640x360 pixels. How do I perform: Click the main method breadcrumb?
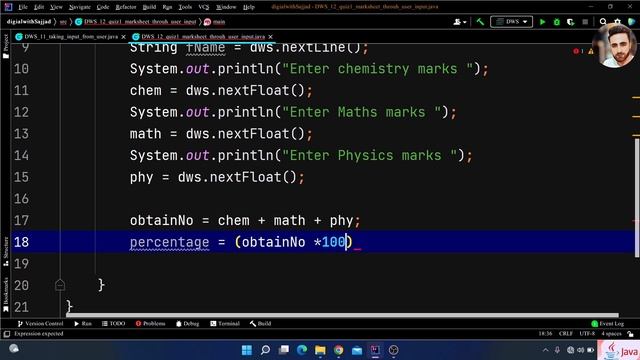(215, 22)
